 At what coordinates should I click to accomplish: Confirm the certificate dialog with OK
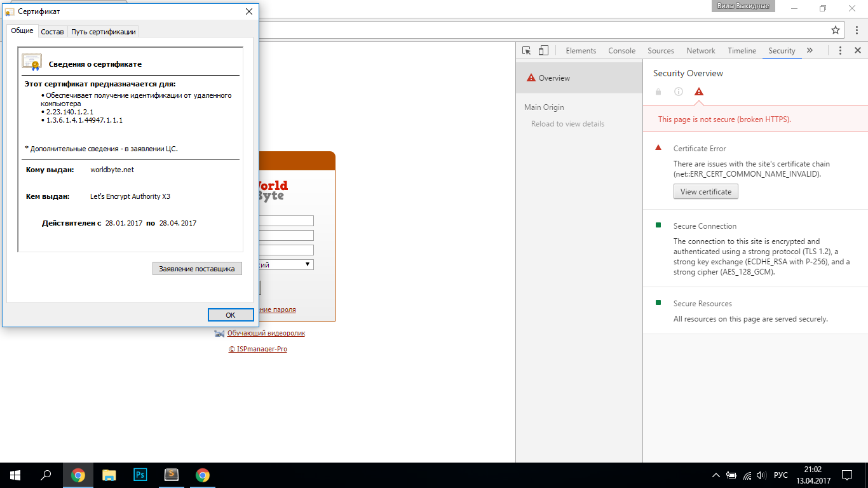(231, 315)
